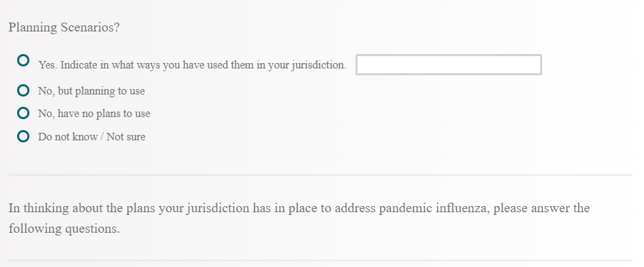Mark the "Do not know / Not sure" radio option
Screen dimensions: 644x267
[x=23, y=136]
